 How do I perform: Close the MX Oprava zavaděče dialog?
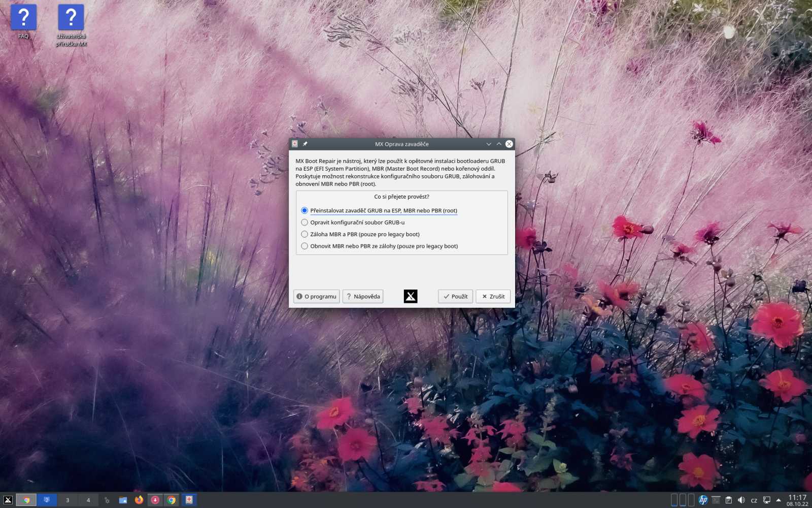[509, 144]
